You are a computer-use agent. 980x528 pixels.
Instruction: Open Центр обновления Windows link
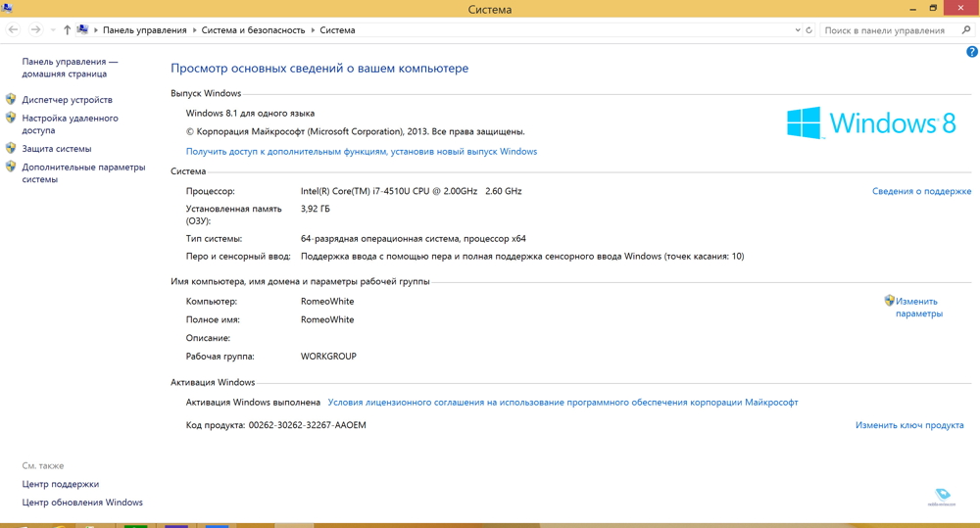click(82, 503)
